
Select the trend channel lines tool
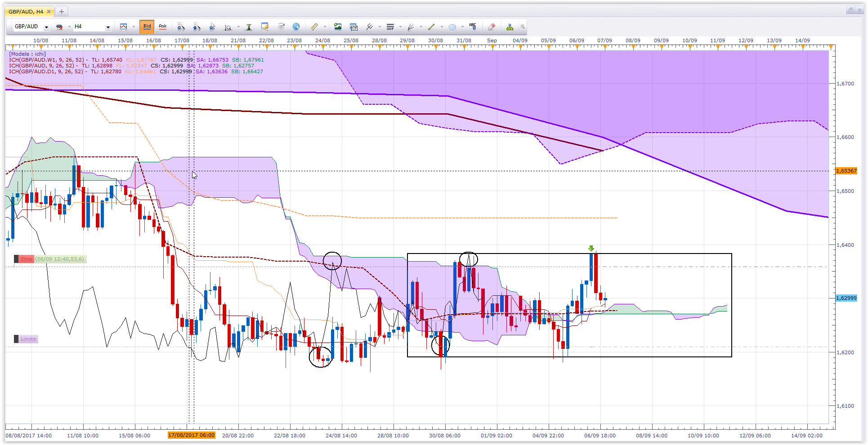tap(370, 27)
